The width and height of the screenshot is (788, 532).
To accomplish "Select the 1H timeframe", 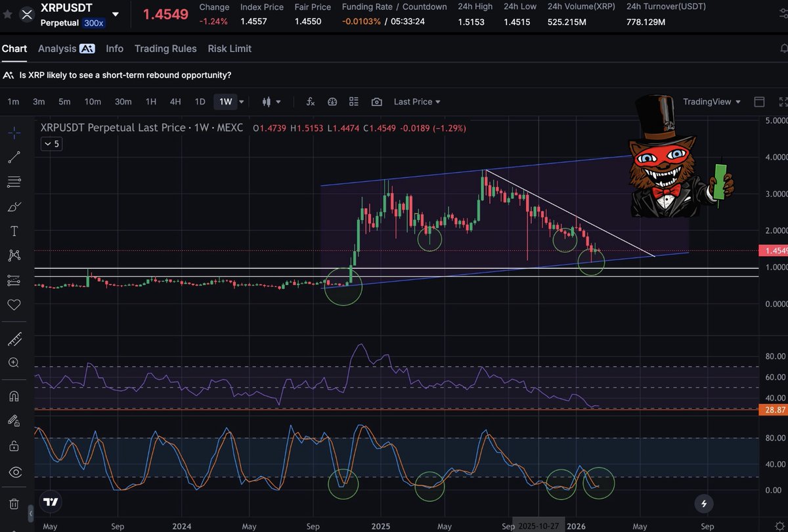I will point(151,102).
